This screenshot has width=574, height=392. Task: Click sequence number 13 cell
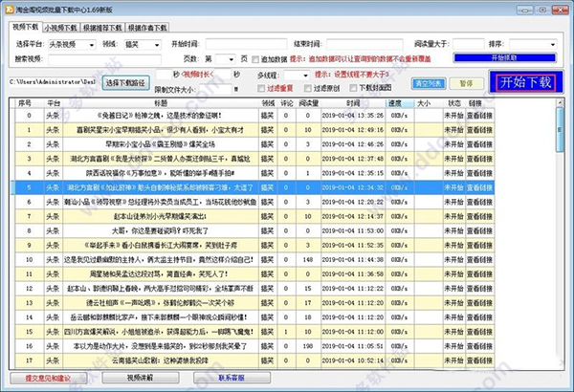tap(30, 303)
